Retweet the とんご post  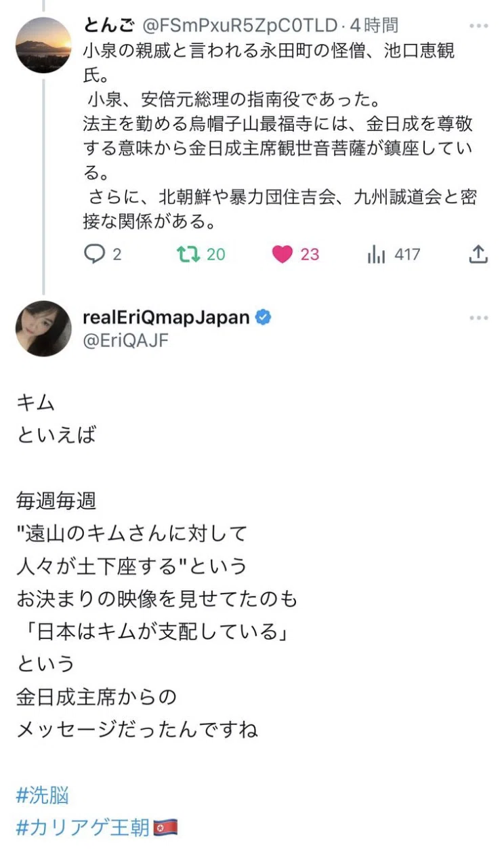coord(188,254)
